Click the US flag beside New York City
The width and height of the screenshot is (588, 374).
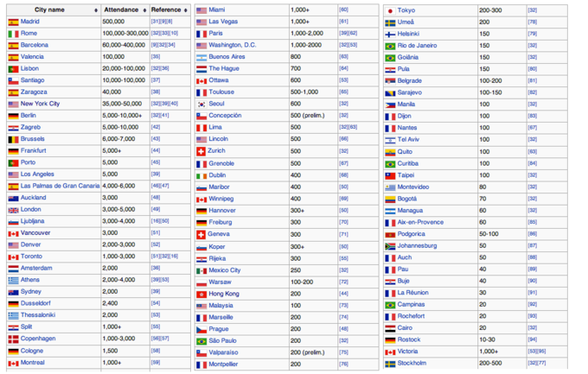tap(13, 105)
